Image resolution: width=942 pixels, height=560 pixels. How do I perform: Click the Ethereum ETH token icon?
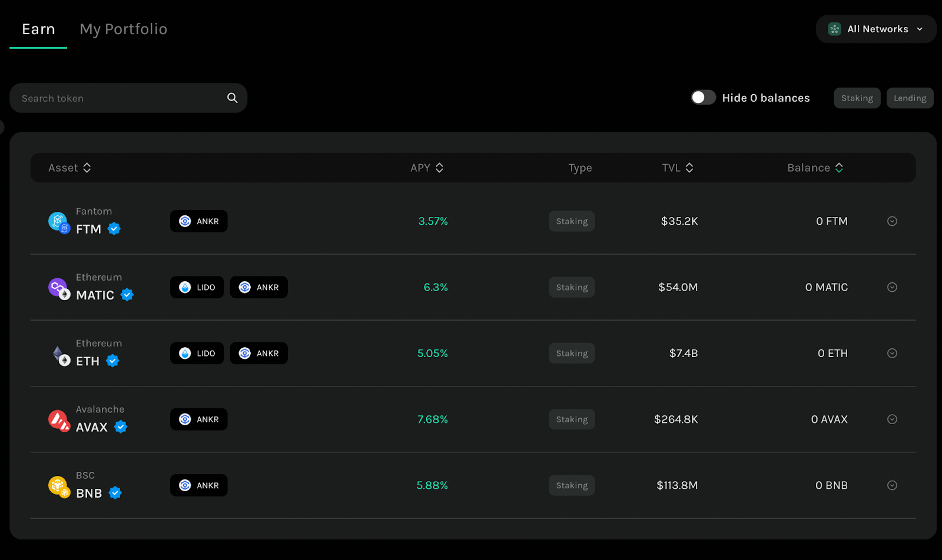click(59, 355)
